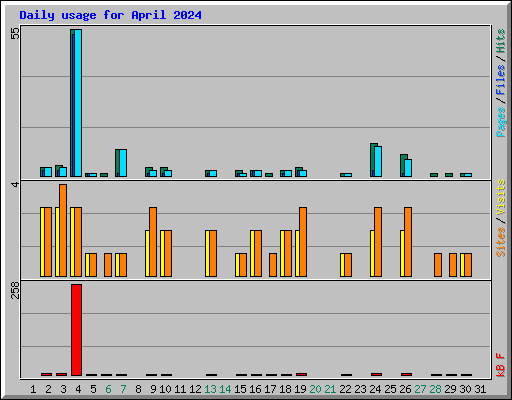Viewport: 512px width, 400px height.
Task: Click the yellow 'Visits' legend label
Action: pyautogui.click(x=501, y=197)
